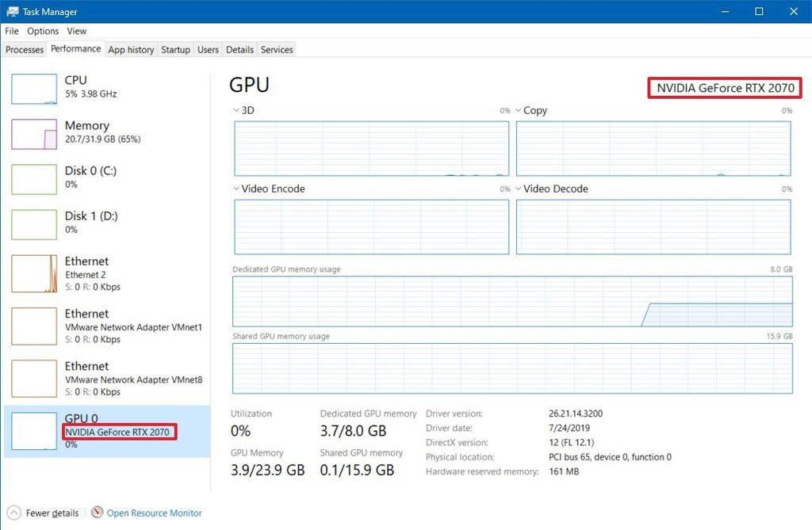
Task: Open the Video Encode engine dropdown
Action: coord(236,189)
